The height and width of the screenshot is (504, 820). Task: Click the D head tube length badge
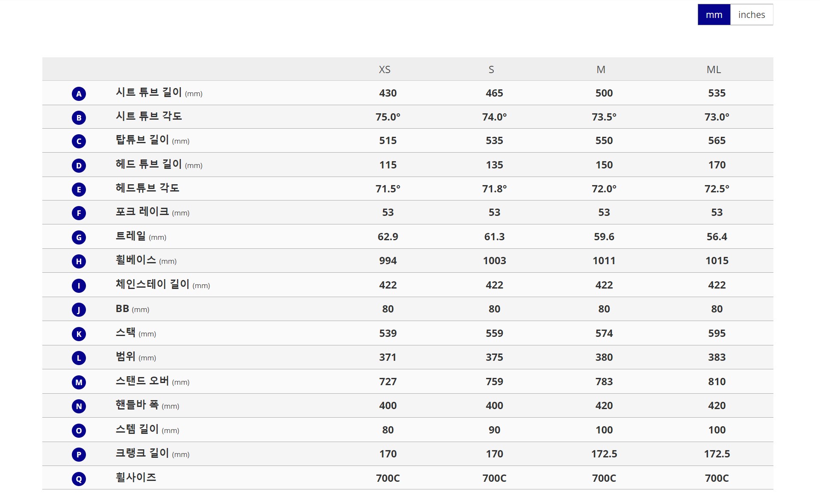tap(79, 165)
